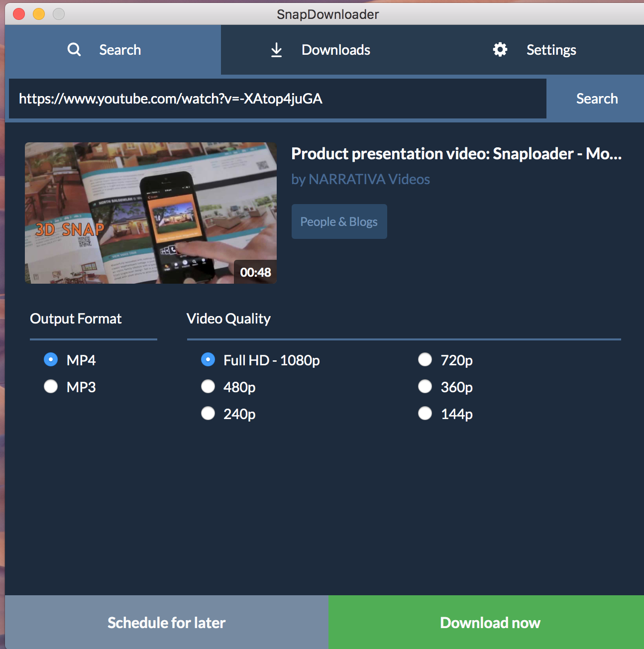Click the Search button next to URL

click(597, 99)
